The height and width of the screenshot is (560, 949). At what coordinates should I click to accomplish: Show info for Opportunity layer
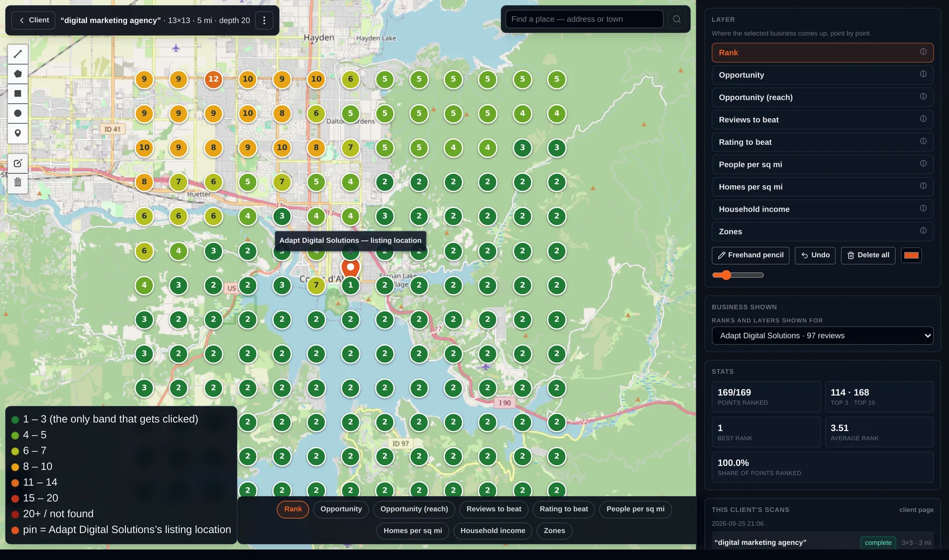pos(923,74)
